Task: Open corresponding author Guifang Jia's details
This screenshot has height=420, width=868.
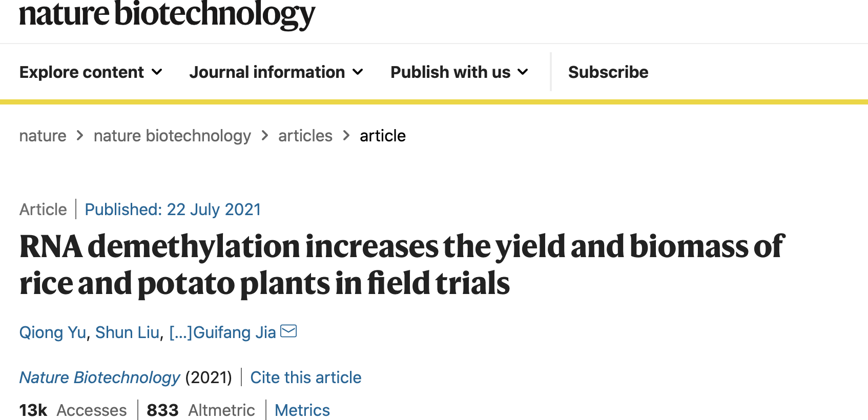Action: (x=235, y=332)
